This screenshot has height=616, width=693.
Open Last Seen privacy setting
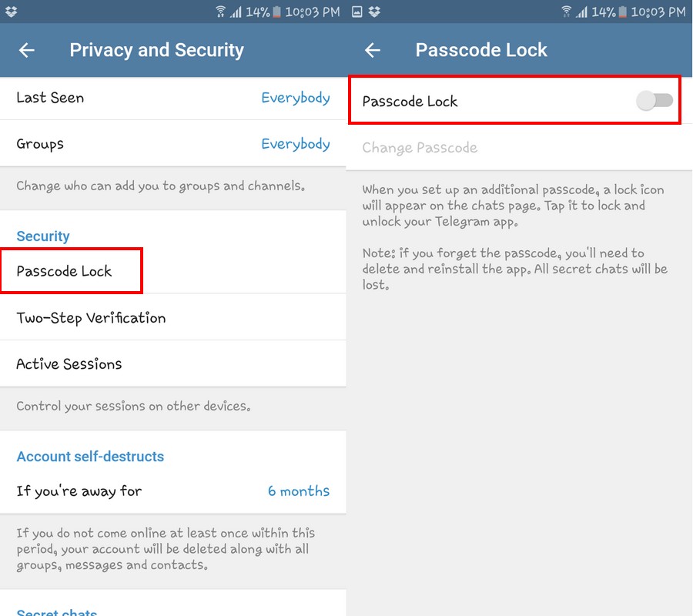(x=172, y=98)
